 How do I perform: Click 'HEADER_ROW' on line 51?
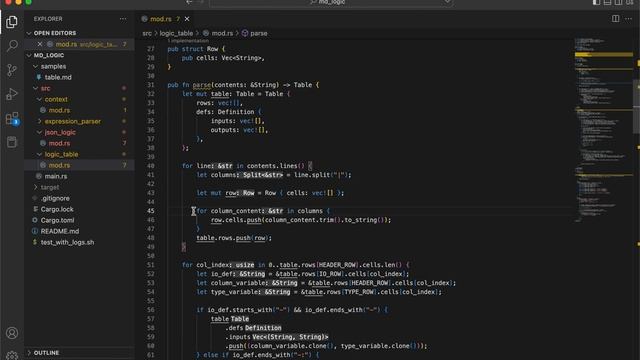pos(337,265)
